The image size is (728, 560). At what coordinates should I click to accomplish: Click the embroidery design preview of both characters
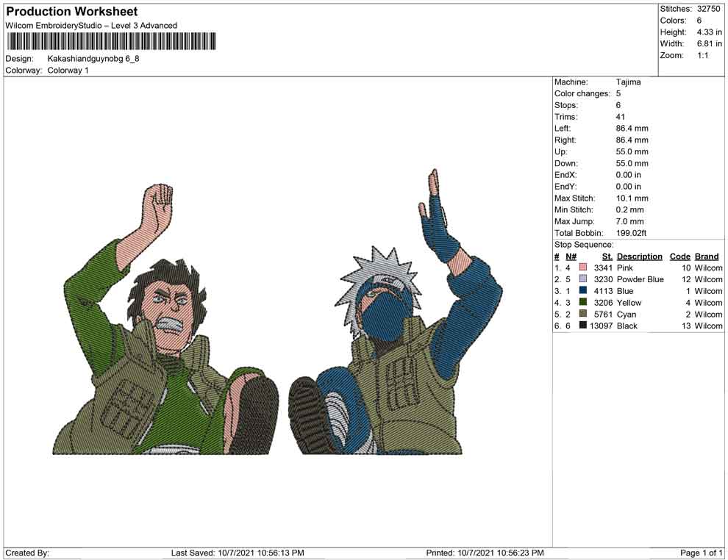pos(277,312)
